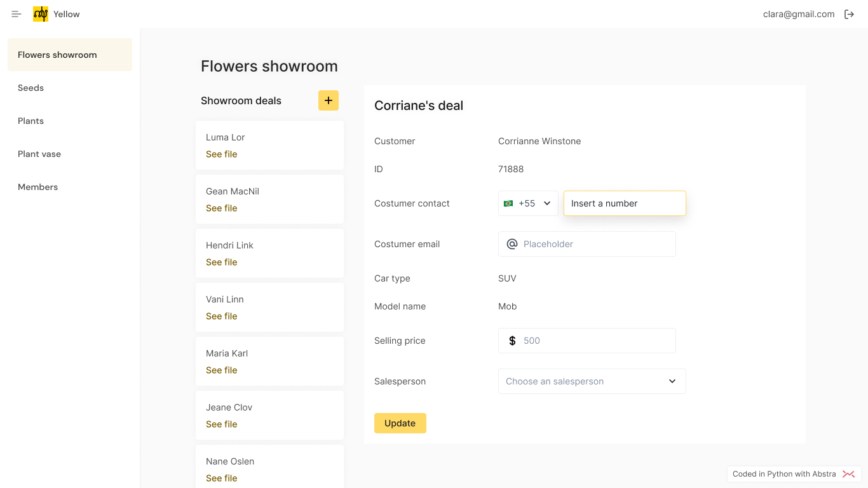
Task: Expand the +55 country code dropdown
Action: [x=546, y=203]
